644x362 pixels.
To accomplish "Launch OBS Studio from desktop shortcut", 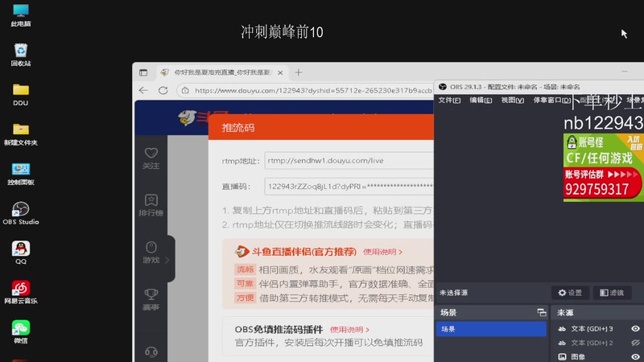I will point(21,213).
